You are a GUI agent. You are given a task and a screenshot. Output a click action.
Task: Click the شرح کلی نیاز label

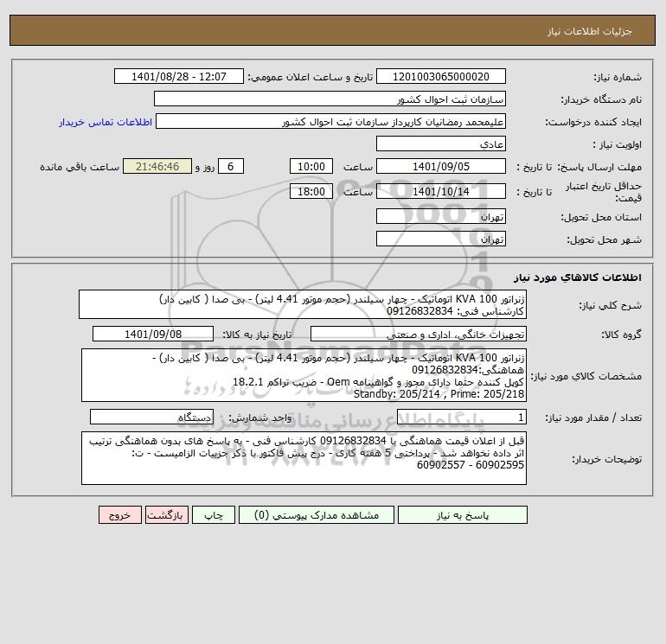coord(611,305)
